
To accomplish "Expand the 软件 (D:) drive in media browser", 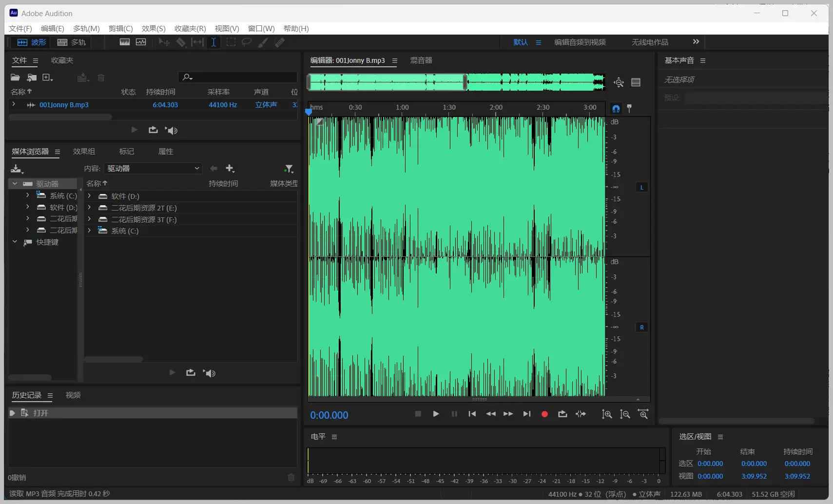I will click(89, 196).
